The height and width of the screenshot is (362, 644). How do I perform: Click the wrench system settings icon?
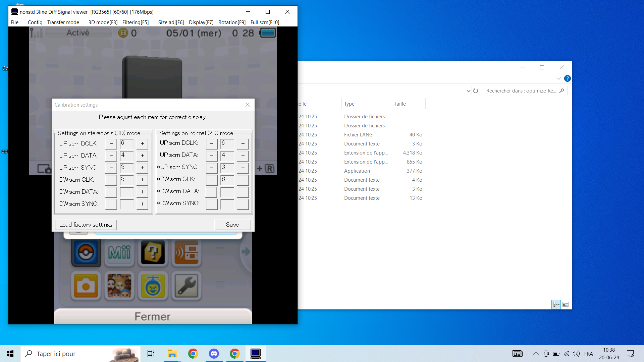(x=186, y=286)
